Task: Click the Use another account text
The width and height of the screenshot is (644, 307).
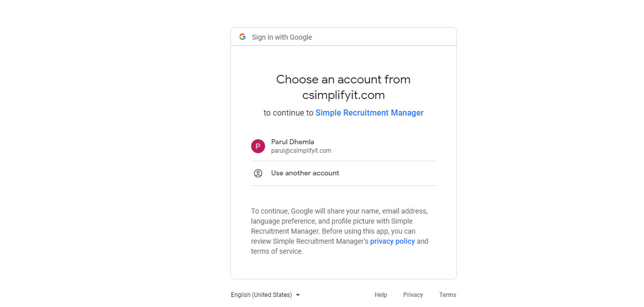Action: [x=305, y=173]
